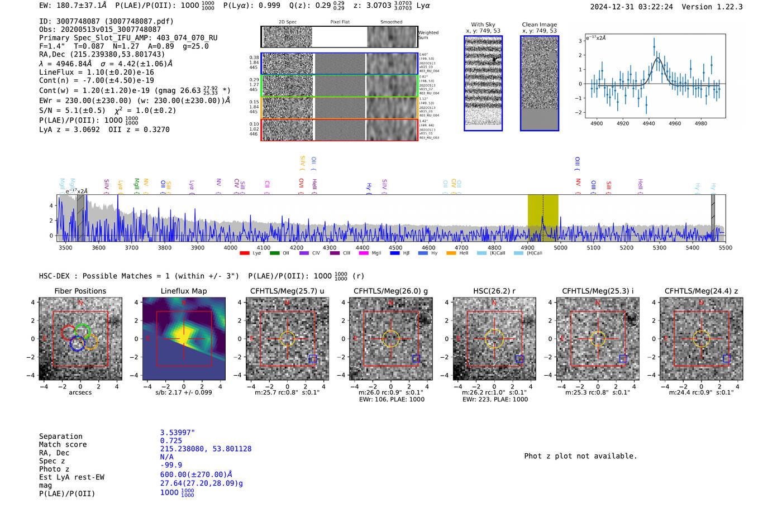Select the orange-bordered 2D spectrum row
The height and width of the screenshot is (532, 782).
pos(340,108)
